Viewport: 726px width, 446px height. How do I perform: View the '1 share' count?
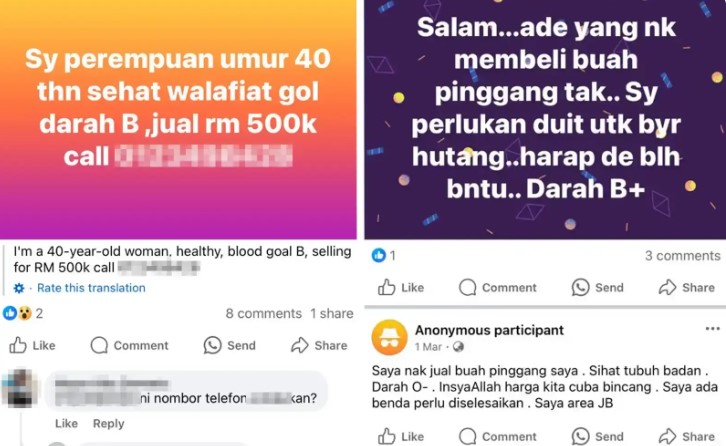[x=332, y=314]
